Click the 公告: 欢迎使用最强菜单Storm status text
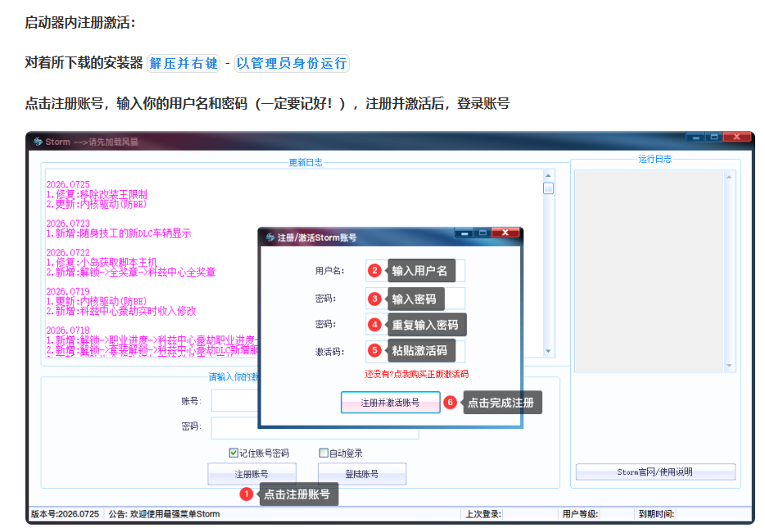Viewport: 765px width, 532px height. tap(164, 514)
